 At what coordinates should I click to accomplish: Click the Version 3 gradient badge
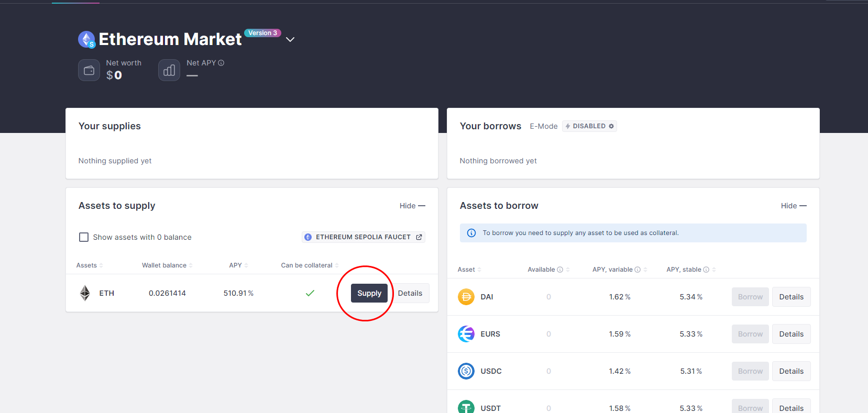pyautogui.click(x=262, y=33)
